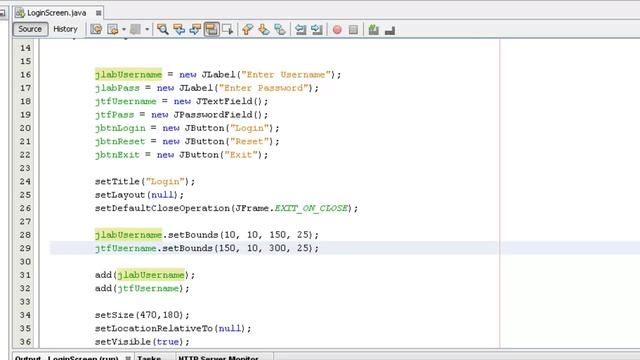Start macro recording red button
640x360 pixels.
pos(337,30)
